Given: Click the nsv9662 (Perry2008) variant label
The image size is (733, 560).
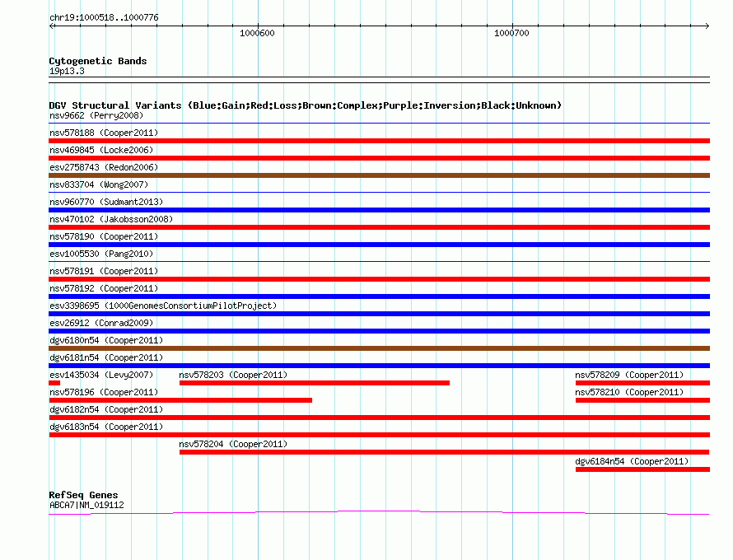Looking at the screenshot, I should click(96, 115).
